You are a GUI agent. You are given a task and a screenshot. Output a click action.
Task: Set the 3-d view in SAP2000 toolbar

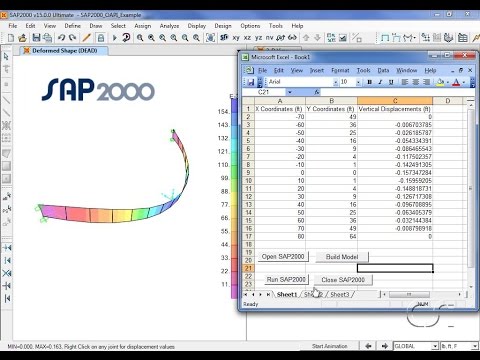224,38
